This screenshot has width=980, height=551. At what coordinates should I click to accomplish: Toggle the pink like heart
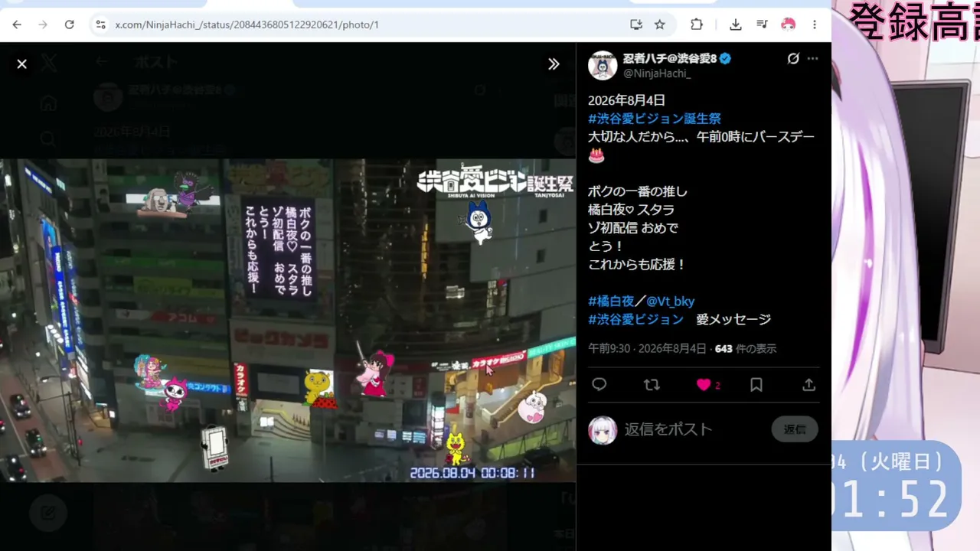704,385
